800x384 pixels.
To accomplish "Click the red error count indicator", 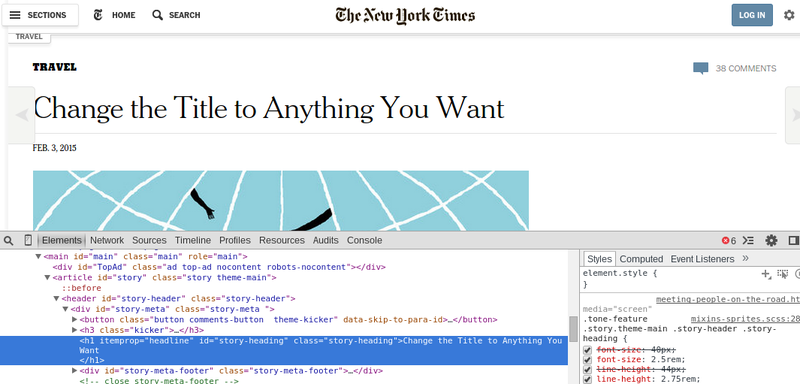I will (729, 241).
